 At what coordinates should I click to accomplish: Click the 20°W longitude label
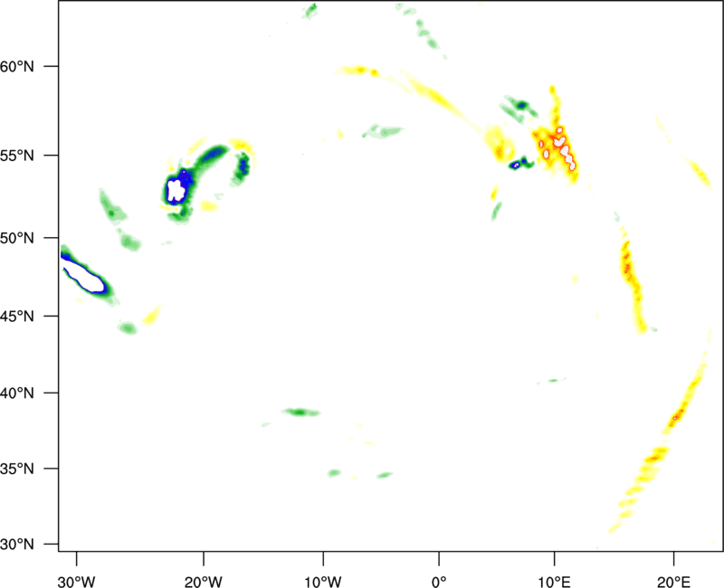coord(204,582)
